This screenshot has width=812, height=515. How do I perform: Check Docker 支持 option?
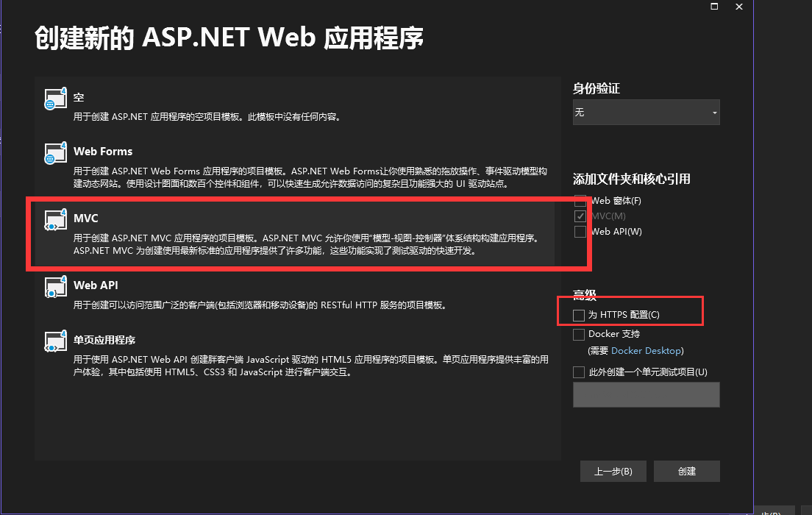tap(578, 334)
